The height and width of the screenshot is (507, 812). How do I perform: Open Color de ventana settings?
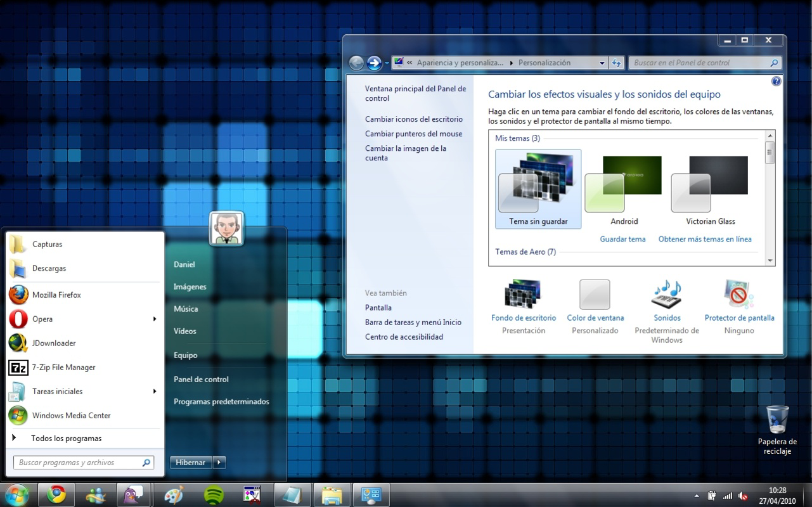click(x=595, y=295)
